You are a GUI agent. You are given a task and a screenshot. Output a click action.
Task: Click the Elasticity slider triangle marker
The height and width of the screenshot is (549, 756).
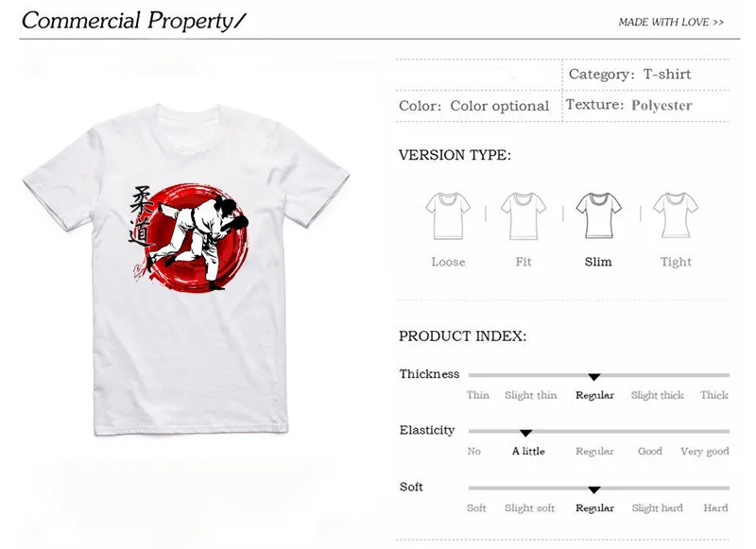(525, 434)
